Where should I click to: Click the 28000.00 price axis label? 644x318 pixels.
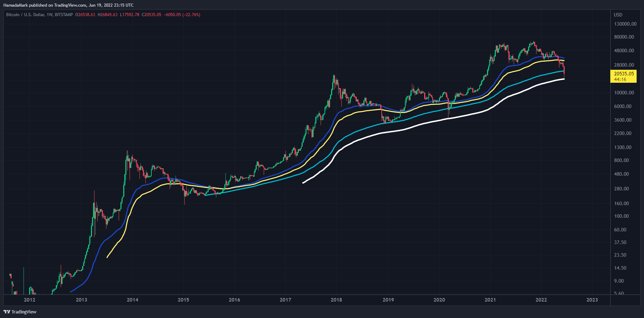pos(624,65)
